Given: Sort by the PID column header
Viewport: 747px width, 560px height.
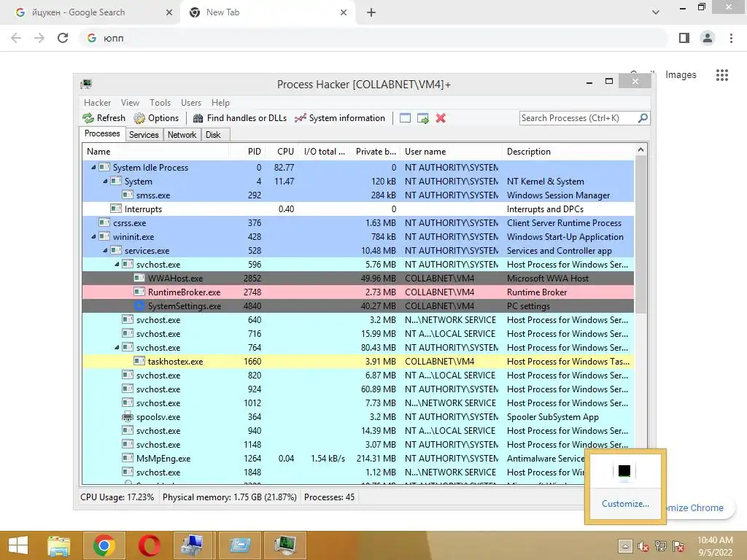Looking at the screenshot, I should (x=247, y=152).
